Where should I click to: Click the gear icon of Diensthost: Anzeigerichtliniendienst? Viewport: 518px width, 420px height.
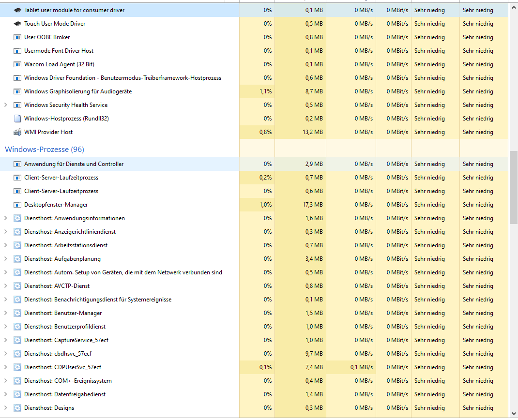[17, 232]
